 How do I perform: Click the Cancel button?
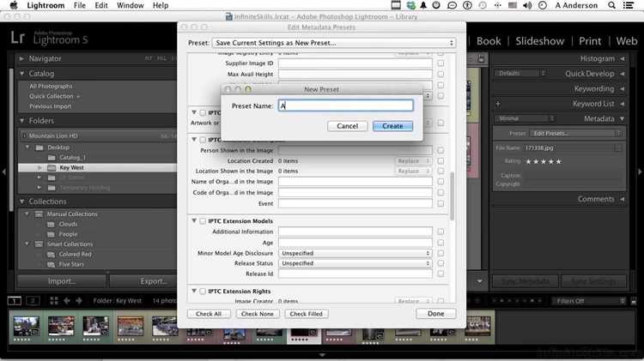pos(348,126)
